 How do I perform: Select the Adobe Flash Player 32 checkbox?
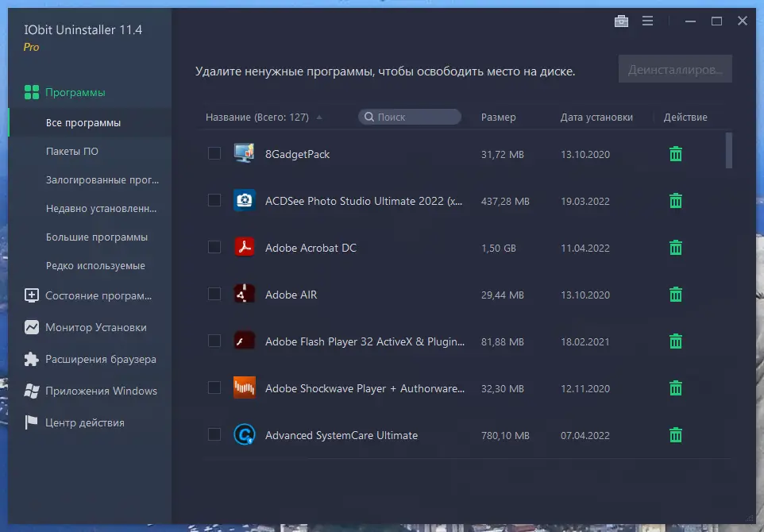(214, 341)
